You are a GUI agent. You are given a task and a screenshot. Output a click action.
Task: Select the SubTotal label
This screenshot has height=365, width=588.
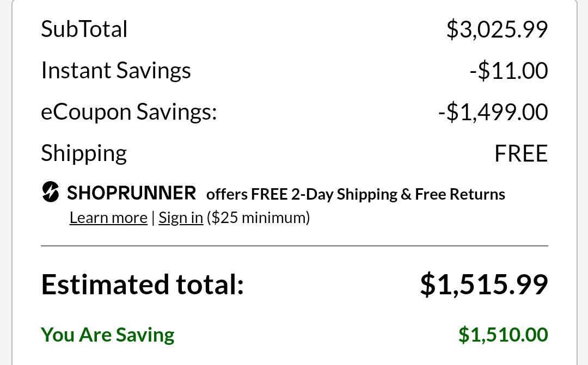pyautogui.click(x=84, y=29)
